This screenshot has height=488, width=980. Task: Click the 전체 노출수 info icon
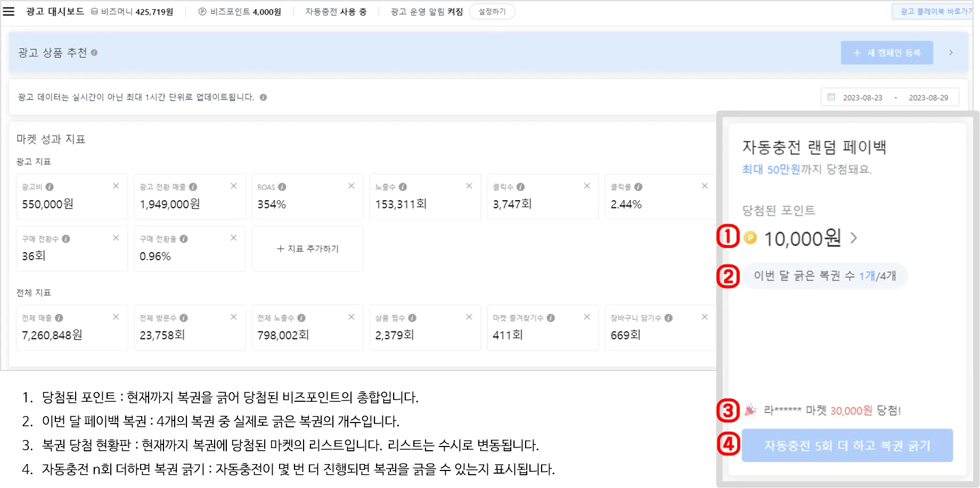tap(301, 318)
